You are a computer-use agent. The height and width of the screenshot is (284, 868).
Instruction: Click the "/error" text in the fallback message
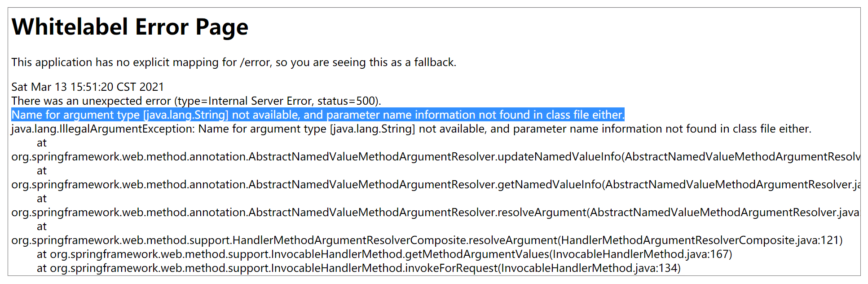255,62
